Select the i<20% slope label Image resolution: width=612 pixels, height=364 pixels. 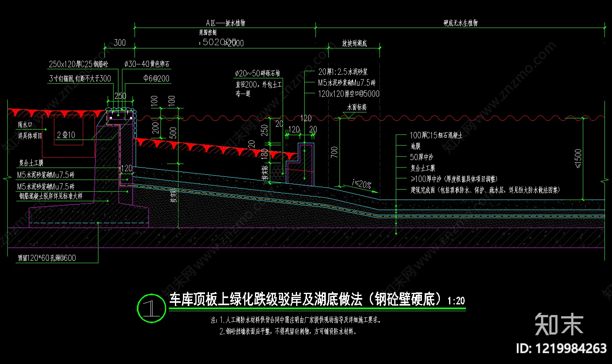[x=361, y=184]
